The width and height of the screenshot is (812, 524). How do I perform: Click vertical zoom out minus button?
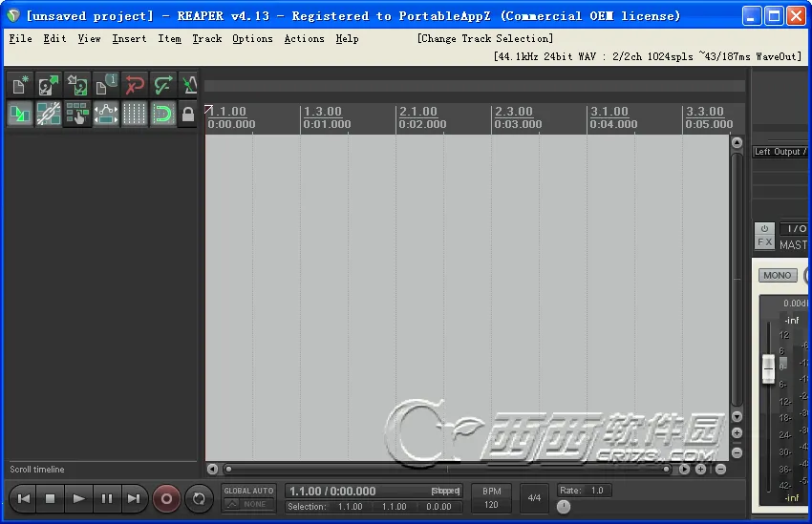[737, 452]
